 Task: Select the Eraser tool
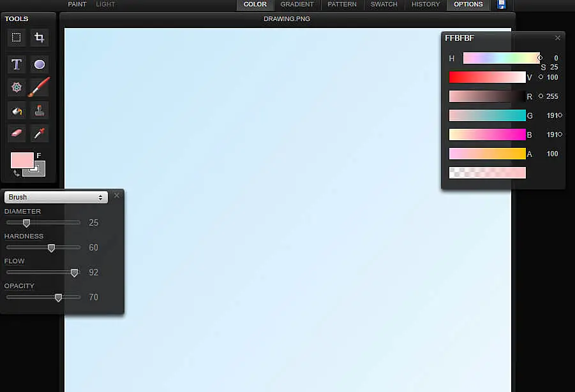(x=17, y=134)
